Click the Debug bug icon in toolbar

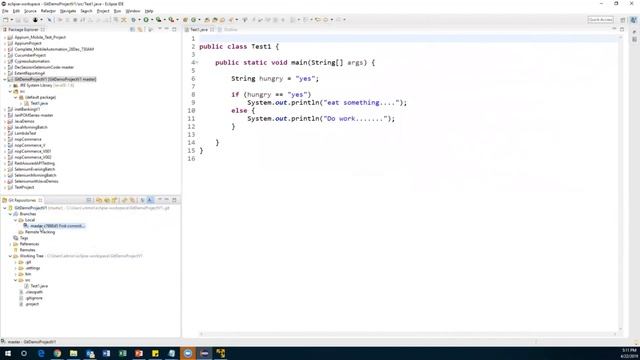click(x=133, y=20)
